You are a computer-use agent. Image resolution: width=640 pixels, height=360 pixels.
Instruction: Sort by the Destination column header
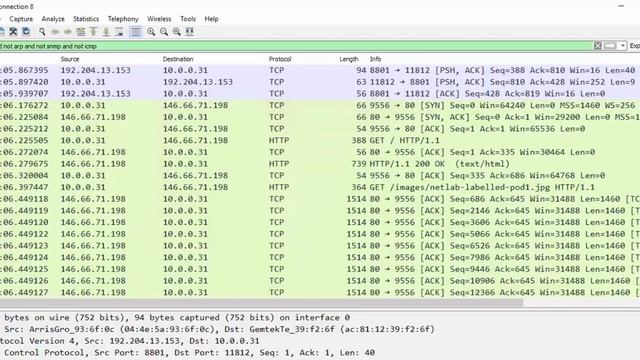point(178,59)
